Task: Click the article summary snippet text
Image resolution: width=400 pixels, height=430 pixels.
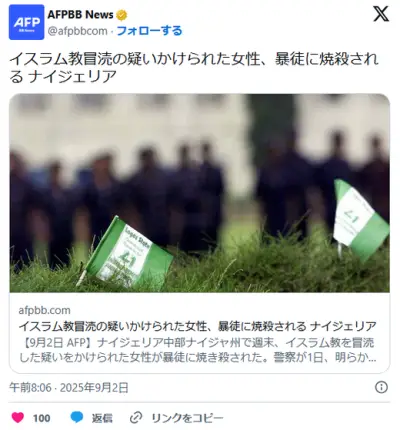Action: [197, 350]
